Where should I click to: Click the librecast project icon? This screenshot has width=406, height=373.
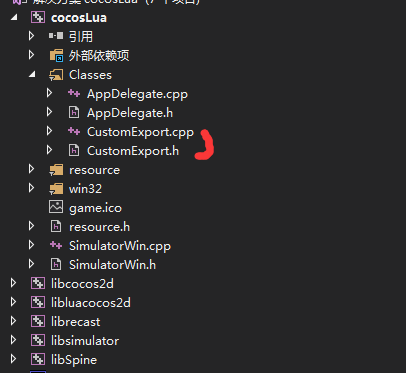[x=38, y=321]
